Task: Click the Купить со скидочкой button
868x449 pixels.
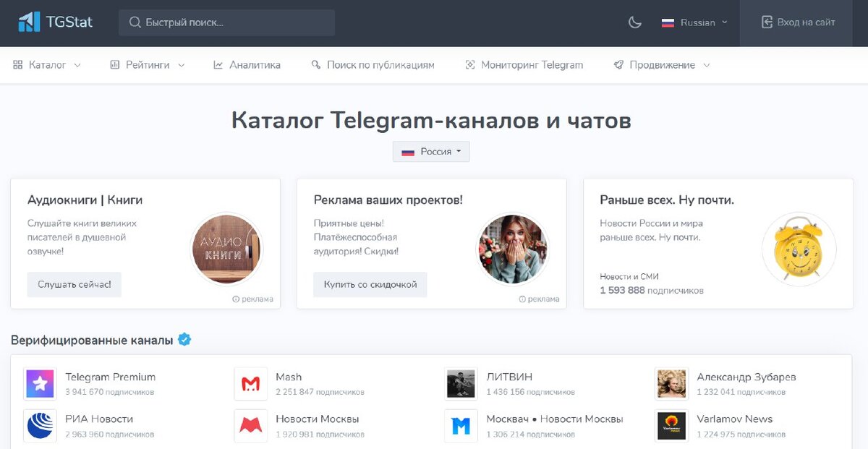Action: (370, 284)
